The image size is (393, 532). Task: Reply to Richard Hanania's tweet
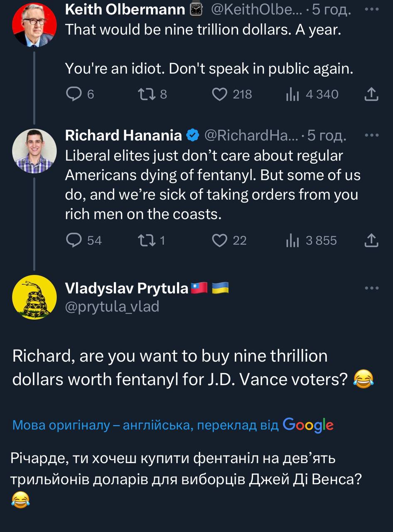pos(74,241)
